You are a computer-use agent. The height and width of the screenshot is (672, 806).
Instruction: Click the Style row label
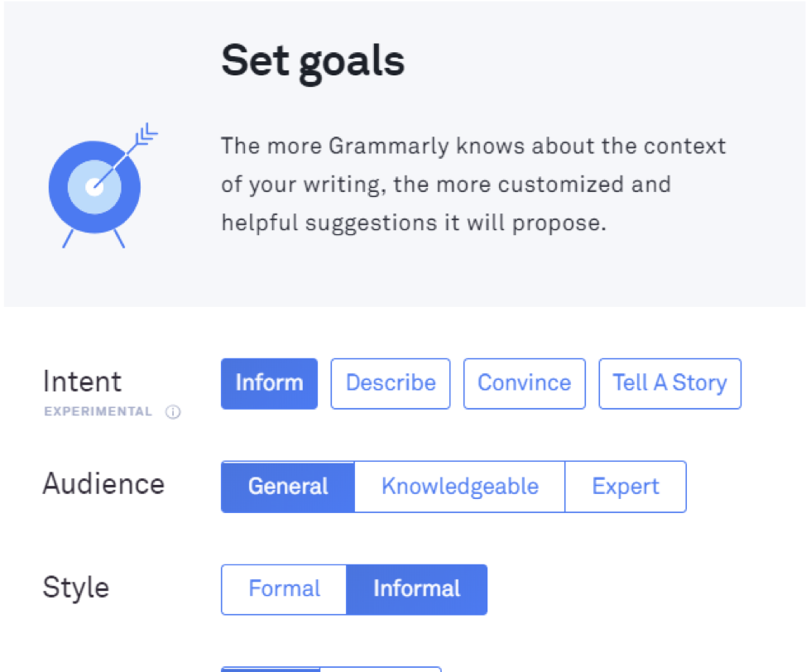(x=75, y=587)
